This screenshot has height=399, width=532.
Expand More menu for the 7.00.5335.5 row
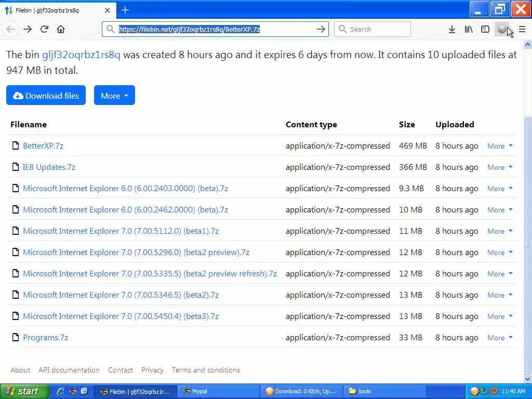500,274
